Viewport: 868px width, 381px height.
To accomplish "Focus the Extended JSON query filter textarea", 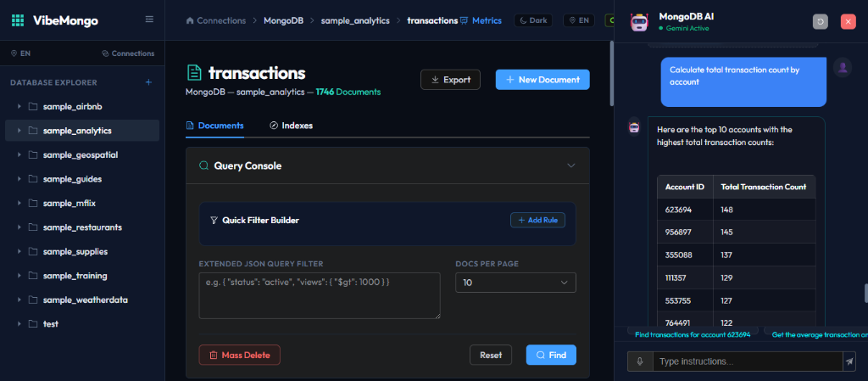I will pos(320,295).
